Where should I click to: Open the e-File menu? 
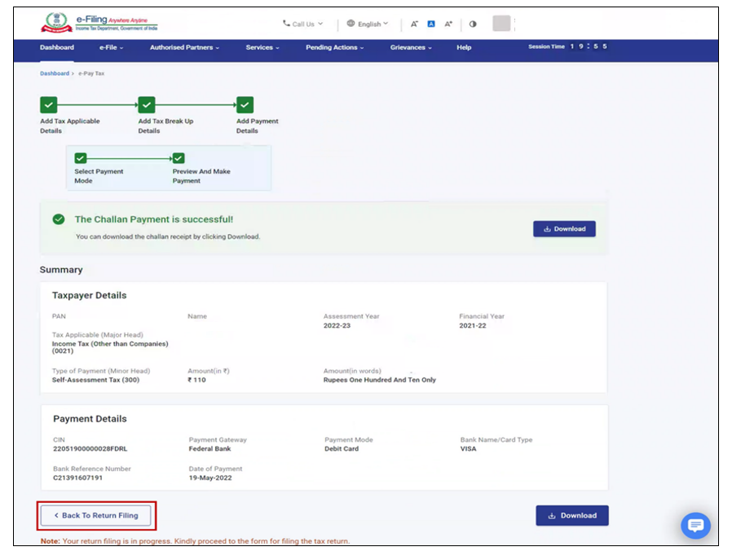tap(111, 48)
